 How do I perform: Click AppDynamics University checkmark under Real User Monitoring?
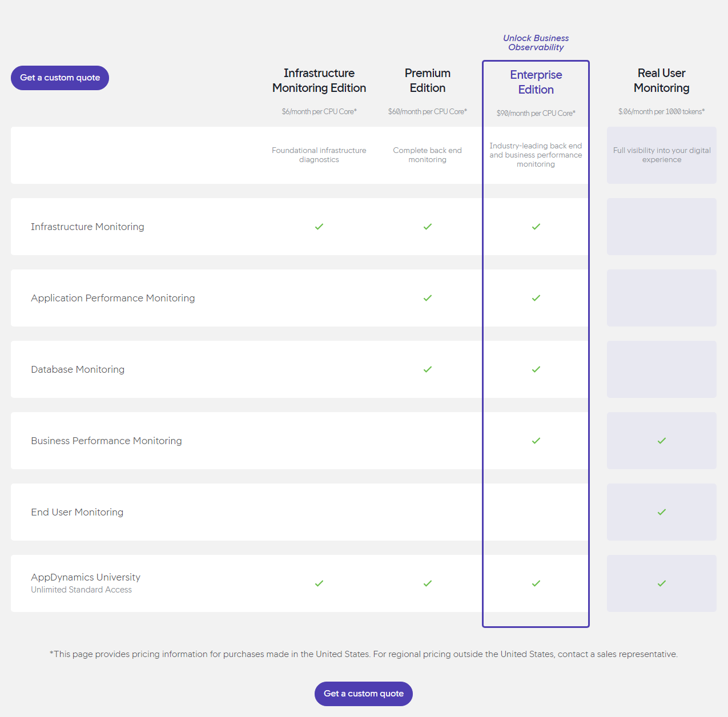662,583
